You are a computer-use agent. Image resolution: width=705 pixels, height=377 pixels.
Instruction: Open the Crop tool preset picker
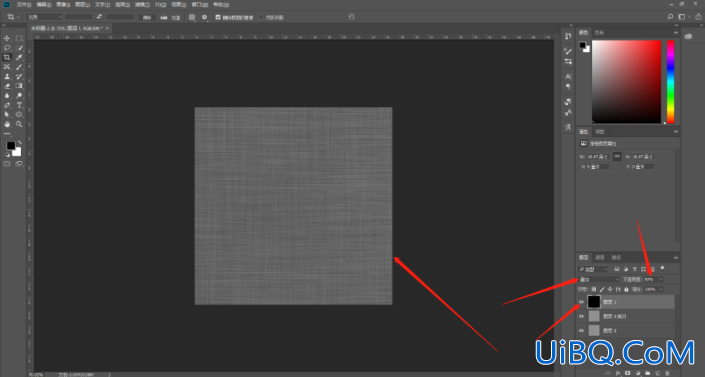coord(13,17)
